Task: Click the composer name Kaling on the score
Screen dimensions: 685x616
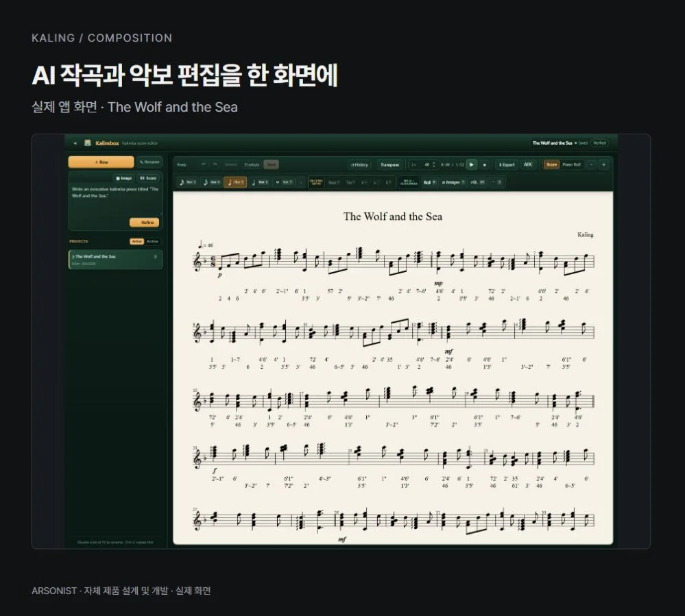Action: [x=585, y=234]
